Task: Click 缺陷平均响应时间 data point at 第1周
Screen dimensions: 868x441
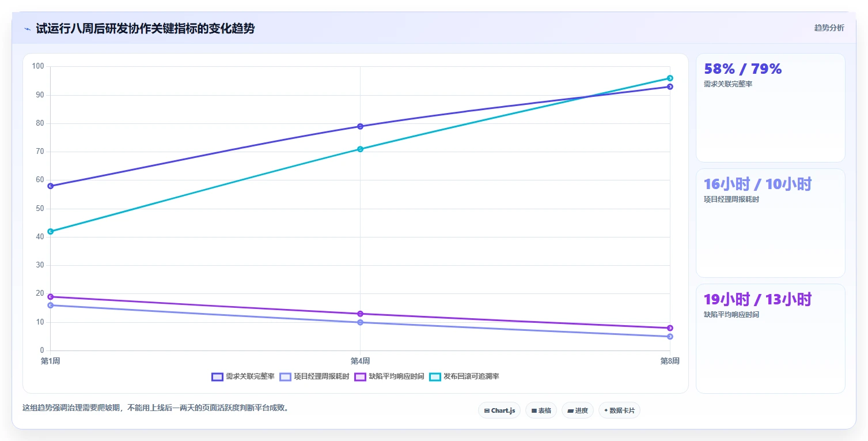Action: pyautogui.click(x=51, y=297)
